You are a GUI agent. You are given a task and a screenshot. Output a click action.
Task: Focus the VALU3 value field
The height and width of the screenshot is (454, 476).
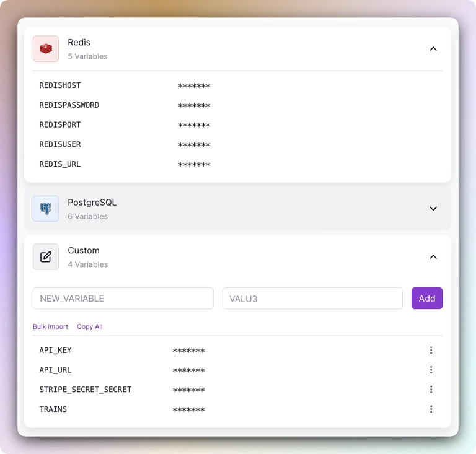pyautogui.click(x=312, y=299)
